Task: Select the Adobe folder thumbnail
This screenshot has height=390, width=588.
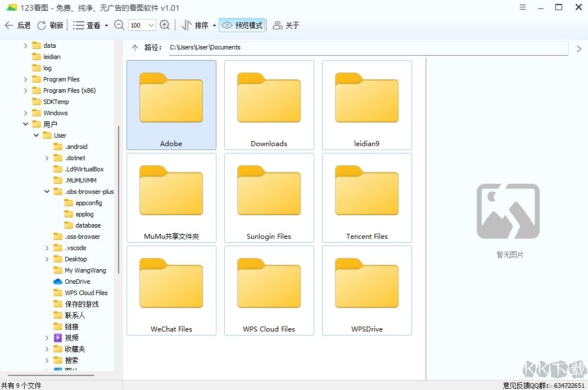Action: pyautogui.click(x=171, y=105)
